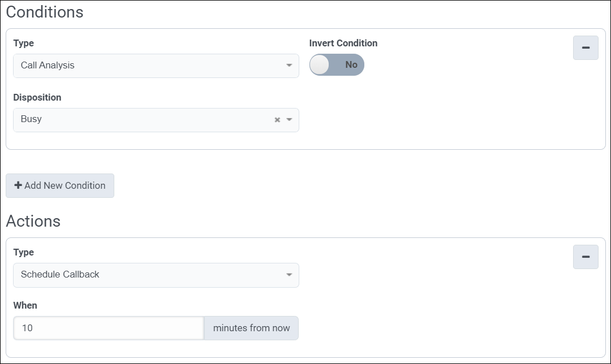Click the Invert Condition label
The height and width of the screenshot is (364, 611).
[343, 43]
